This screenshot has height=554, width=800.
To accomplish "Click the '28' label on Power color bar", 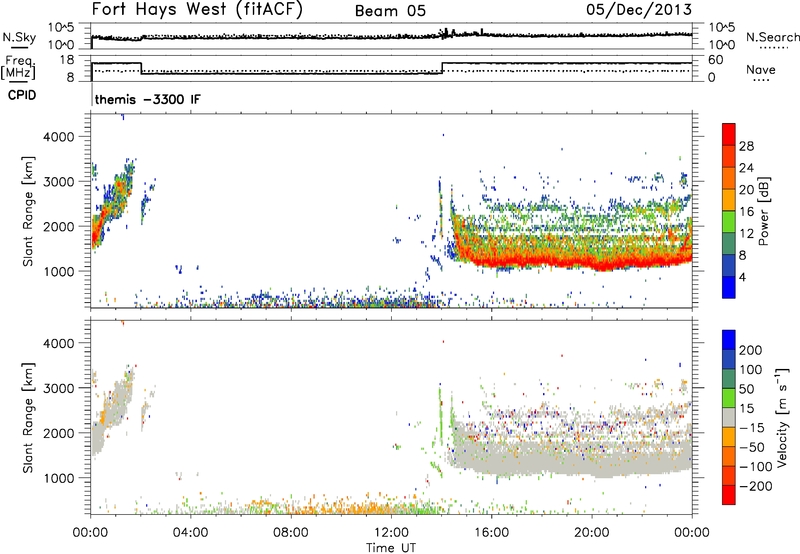I will (746, 146).
